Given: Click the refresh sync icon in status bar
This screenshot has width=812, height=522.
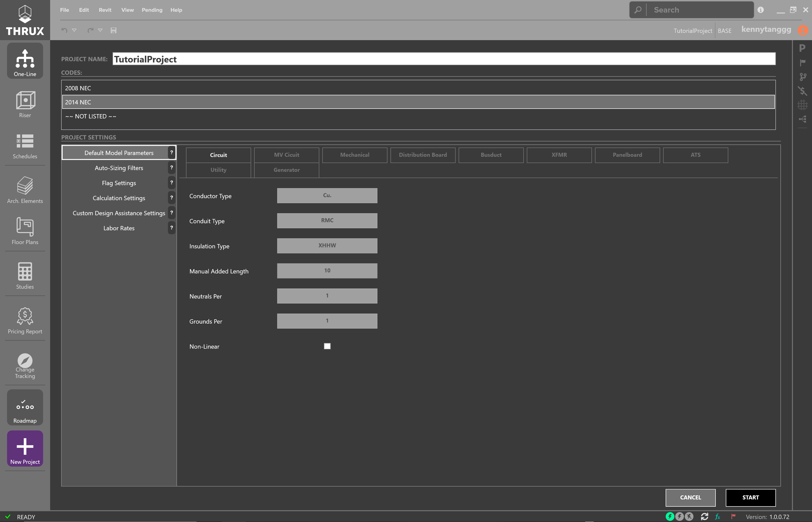Looking at the screenshot, I should pyautogui.click(x=705, y=516).
